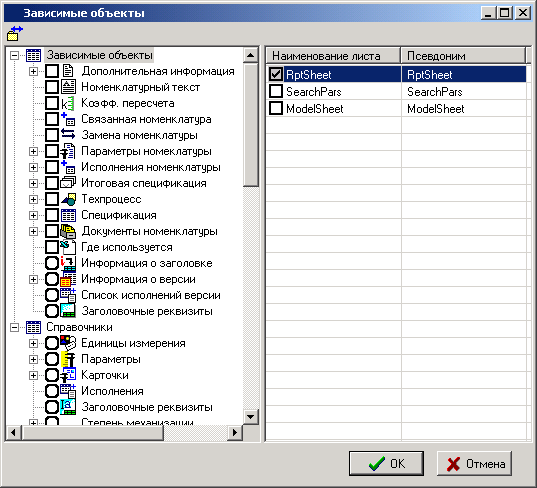
Task: Click the Замена номенклатуры arrows icon
Action: point(68,134)
